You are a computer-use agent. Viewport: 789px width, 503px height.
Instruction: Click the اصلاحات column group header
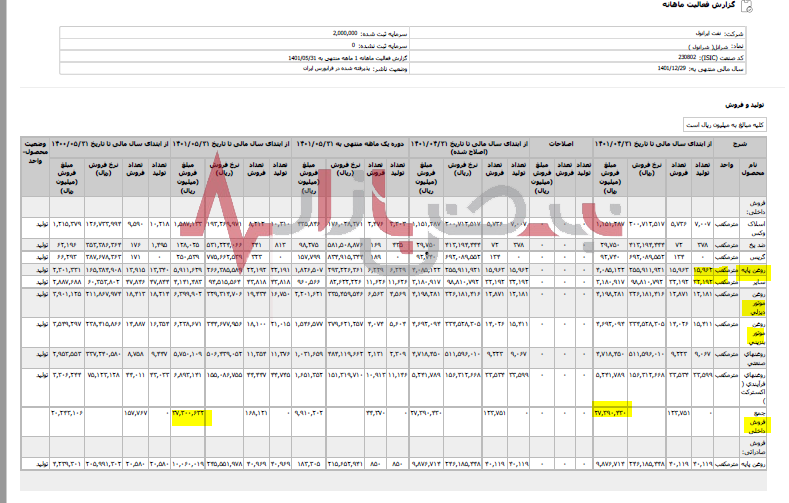click(558, 144)
